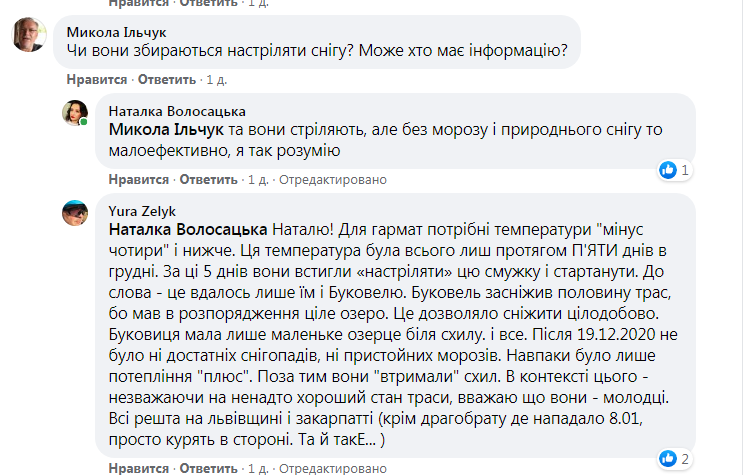Click the author name Наталка Волосацька
Image resolution: width=743 pixels, height=475 pixels.
(176, 111)
